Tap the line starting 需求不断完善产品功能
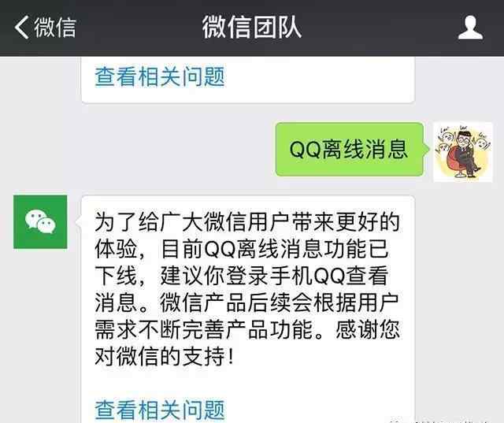This screenshot has height=423, width=504. 247,329
